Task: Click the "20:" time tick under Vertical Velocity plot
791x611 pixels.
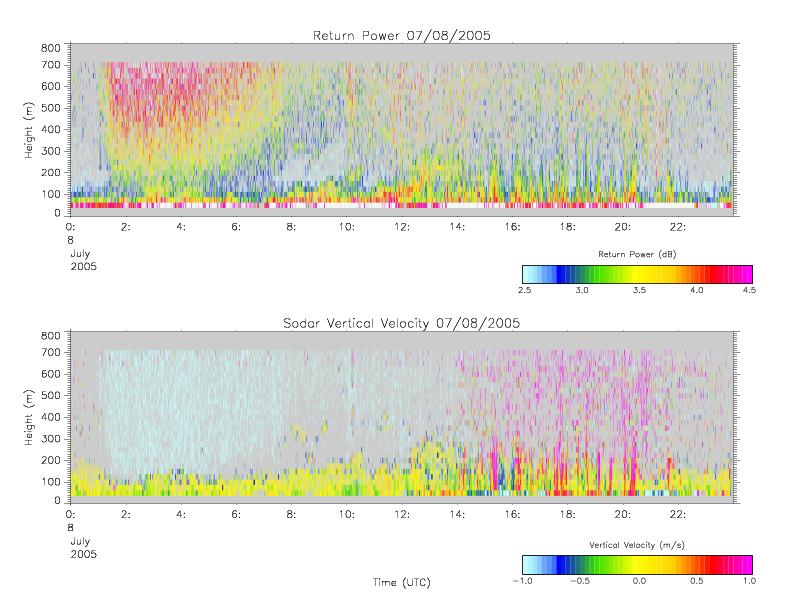Action: pos(623,514)
